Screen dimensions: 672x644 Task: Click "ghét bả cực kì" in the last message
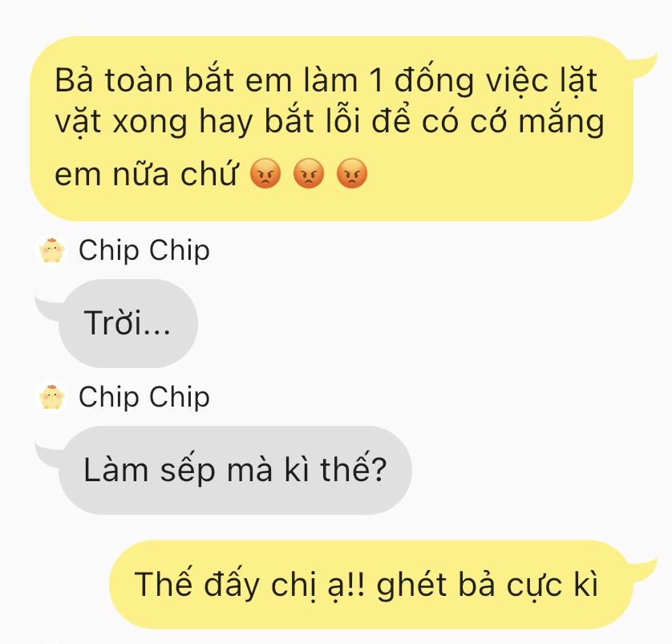488,585
